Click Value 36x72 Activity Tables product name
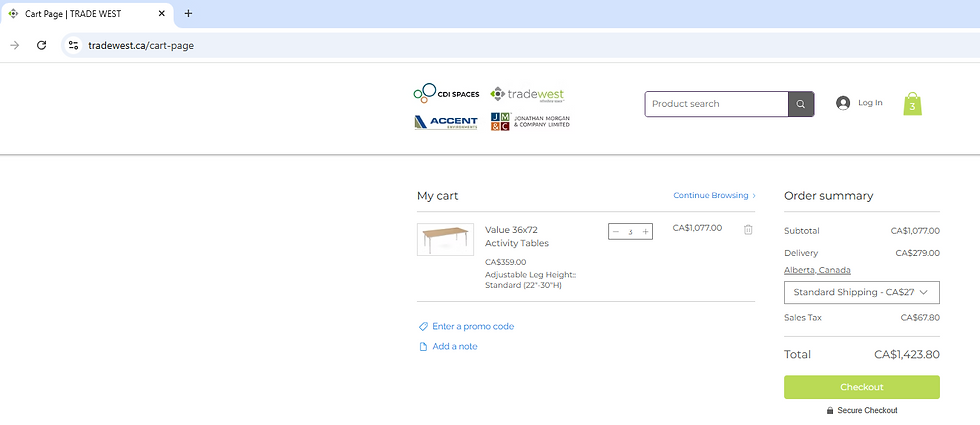 coord(517,236)
